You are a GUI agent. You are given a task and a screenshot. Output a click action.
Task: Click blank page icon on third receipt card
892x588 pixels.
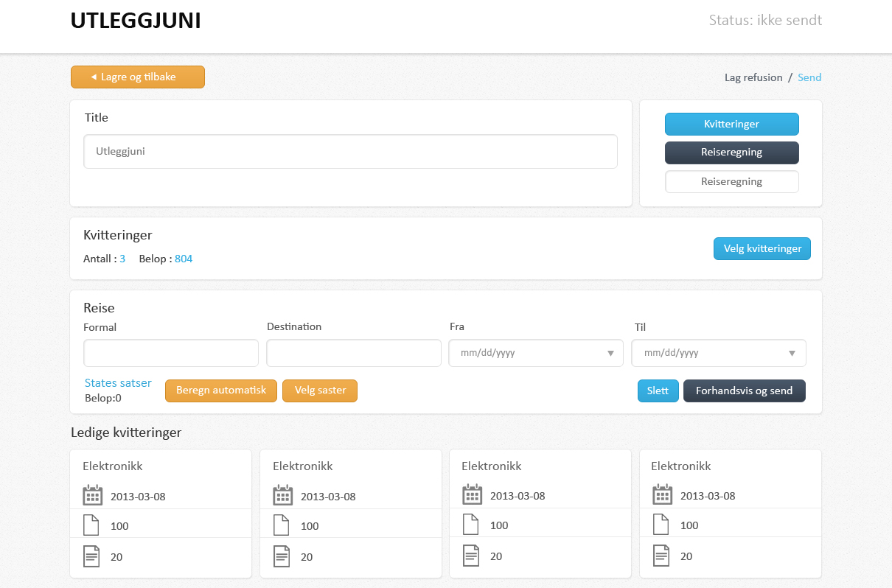(471, 525)
